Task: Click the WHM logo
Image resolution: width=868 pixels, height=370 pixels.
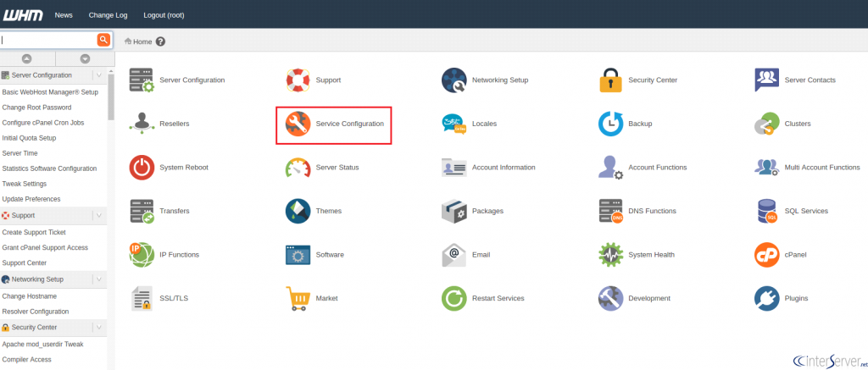Action: pos(23,15)
